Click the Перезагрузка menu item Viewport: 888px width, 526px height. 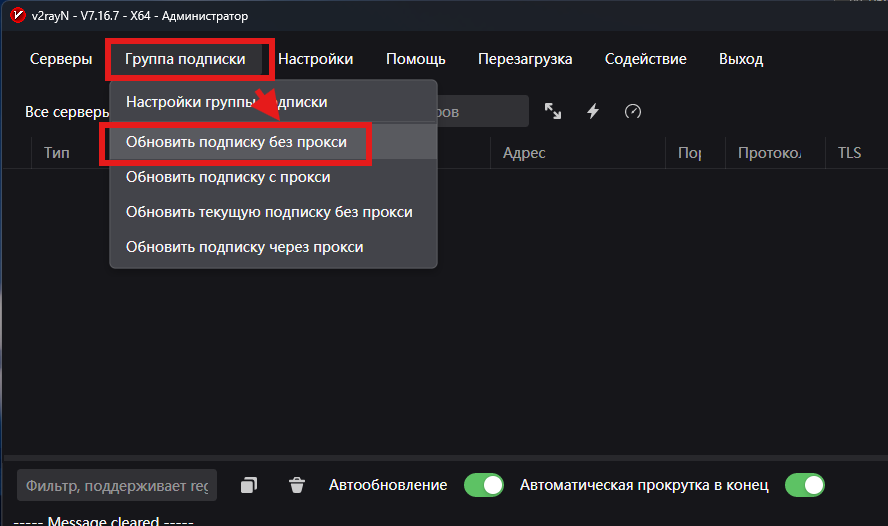525,59
